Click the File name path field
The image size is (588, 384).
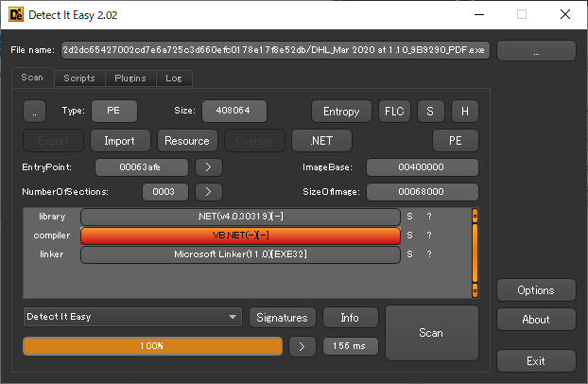[275, 50]
